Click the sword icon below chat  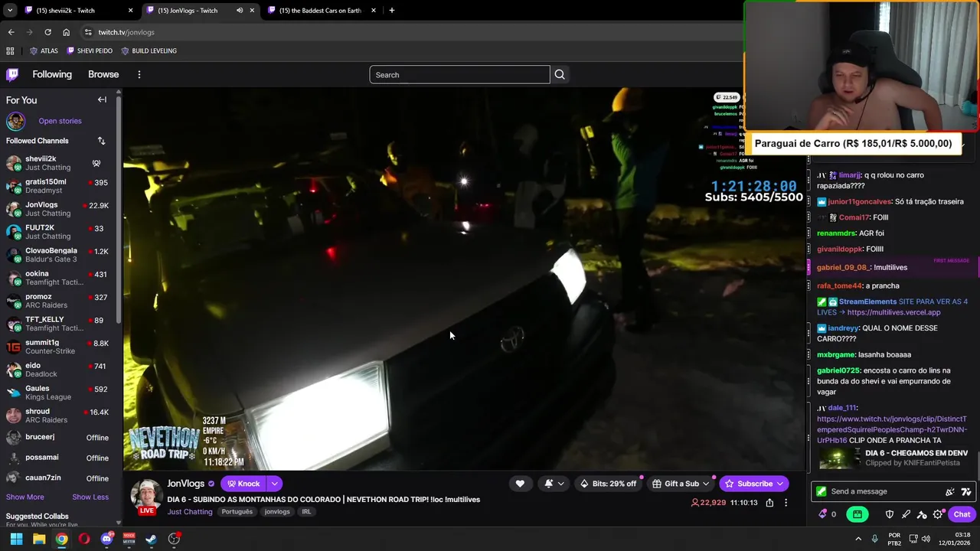tap(906, 514)
